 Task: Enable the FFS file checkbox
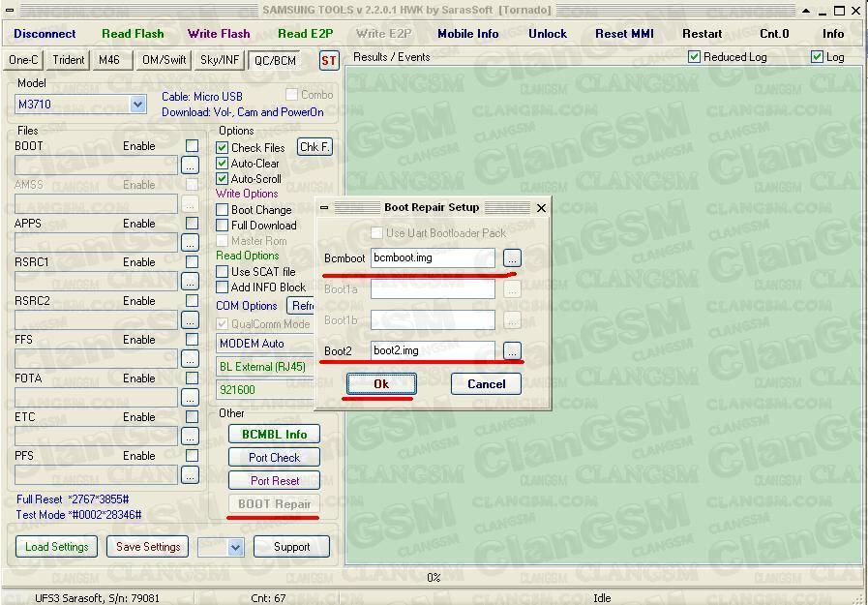[x=193, y=340]
